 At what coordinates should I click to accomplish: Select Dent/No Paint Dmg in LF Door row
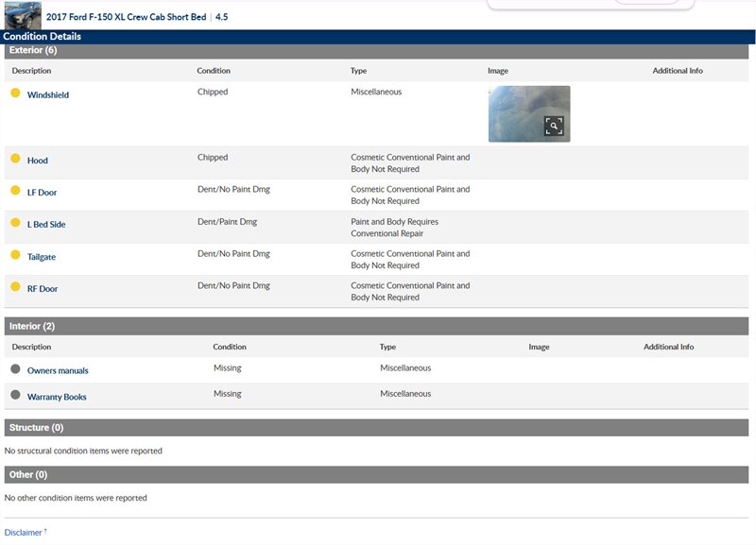(x=233, y=189)
